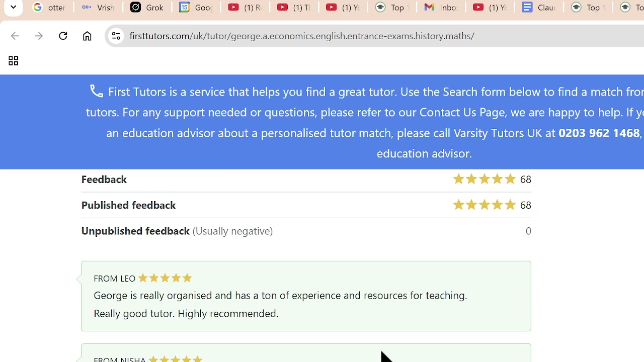
Task: Switch to the YouTube '(1) R' tab
Action: coord(245,8)
